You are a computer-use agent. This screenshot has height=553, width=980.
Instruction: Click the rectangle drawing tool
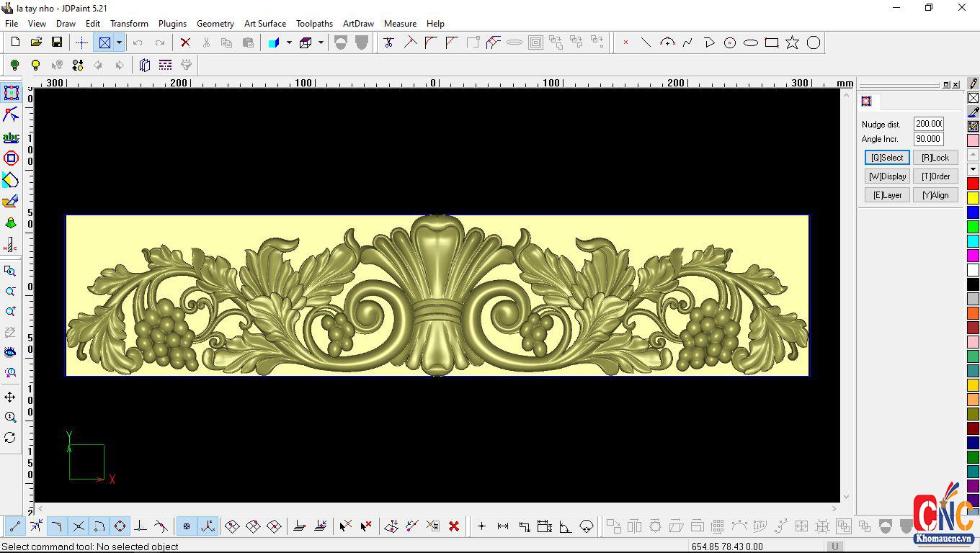[x=772, y=42]
